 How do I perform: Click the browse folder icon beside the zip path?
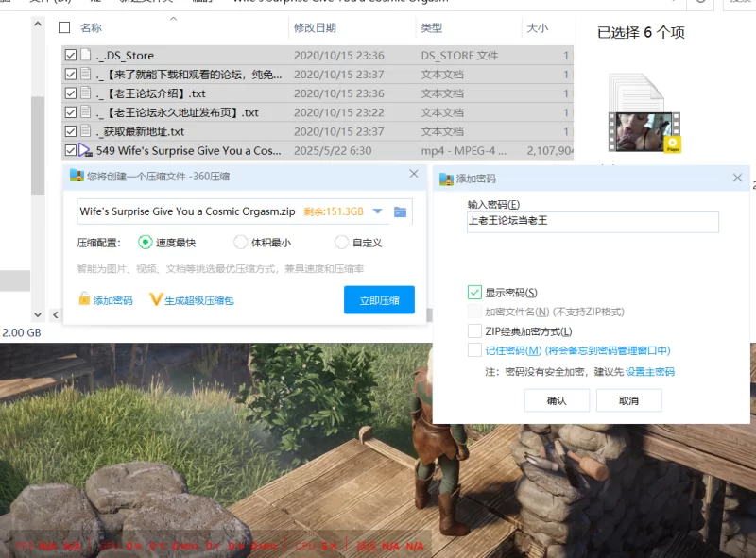(x=400, y=211)
